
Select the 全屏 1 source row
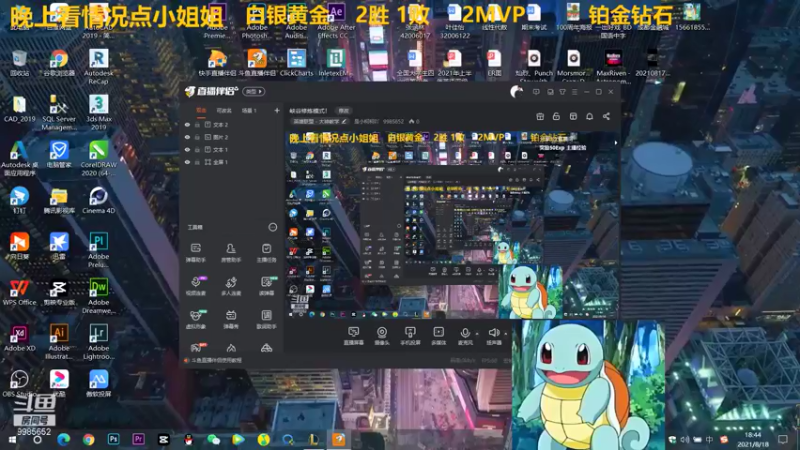pyautogui.click(x=232, y=162)
